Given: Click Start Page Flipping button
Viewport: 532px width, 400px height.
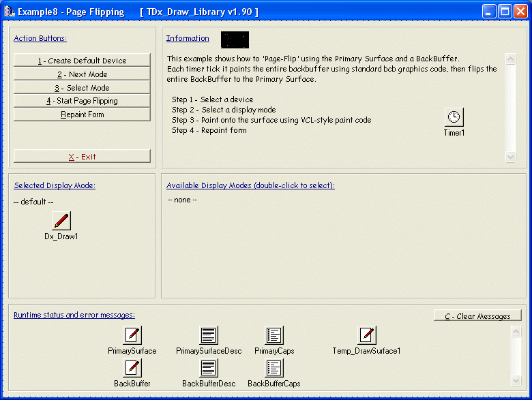Looking at the screenshot, I should [x=82, y=101].
